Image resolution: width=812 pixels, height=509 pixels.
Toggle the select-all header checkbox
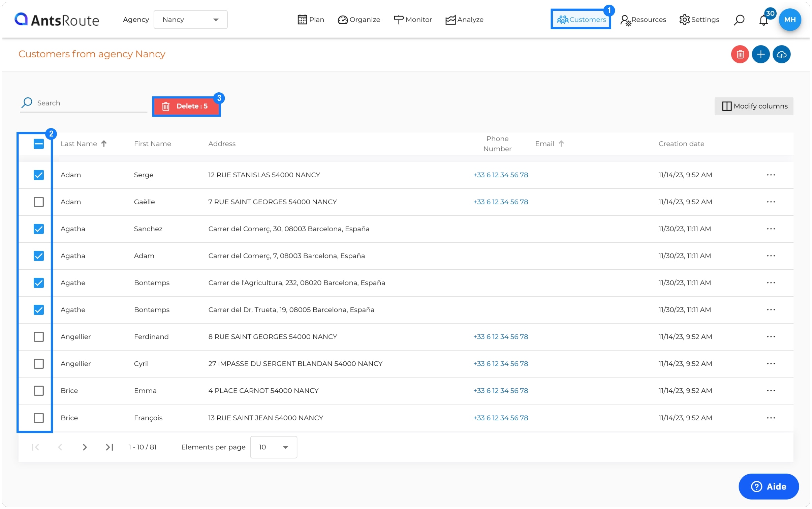tap(39, 144)
